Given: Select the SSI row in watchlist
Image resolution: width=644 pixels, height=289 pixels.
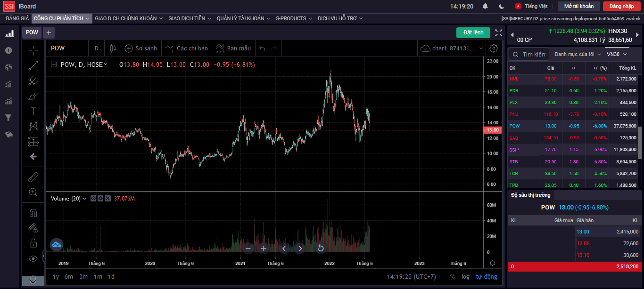Looking at the screenshot, I should click(573, 150).
